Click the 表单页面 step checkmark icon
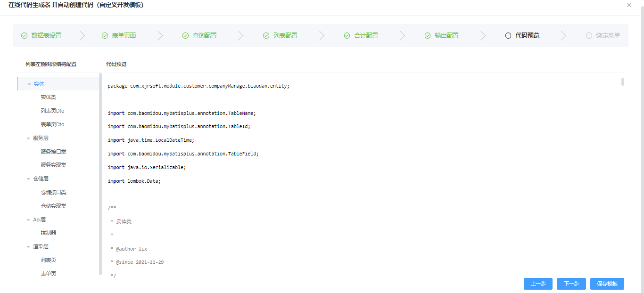Image resolution: width=644 pixels, height=293 pixels. (105, 36)
